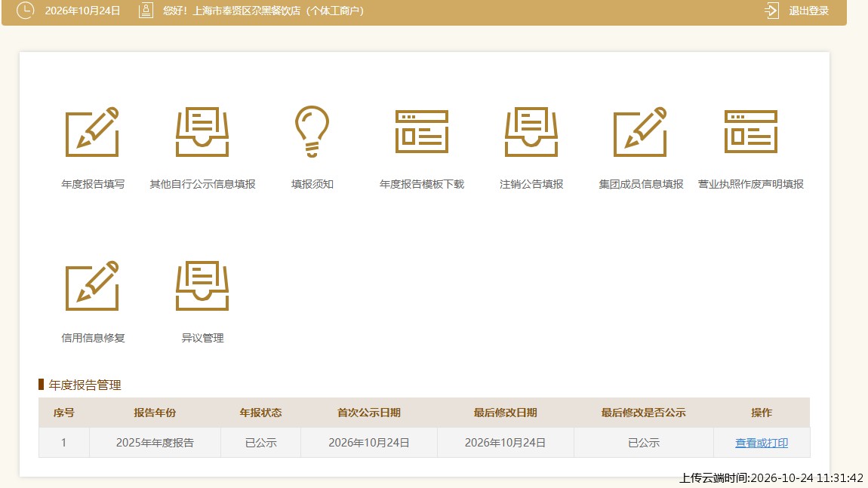Screen dimensions: 868x488
Task: Click the logout arrow icon
Action: [x=771, y=11]
